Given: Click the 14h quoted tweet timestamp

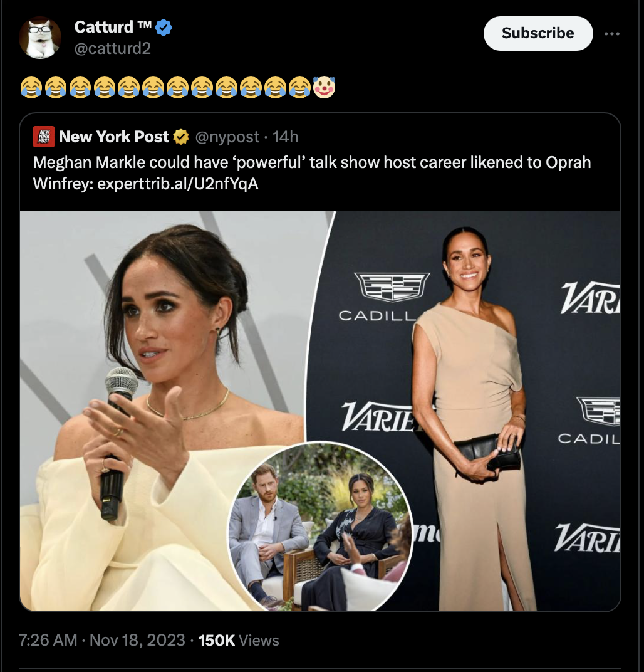Looking at the screenshot, I should 285,137.
